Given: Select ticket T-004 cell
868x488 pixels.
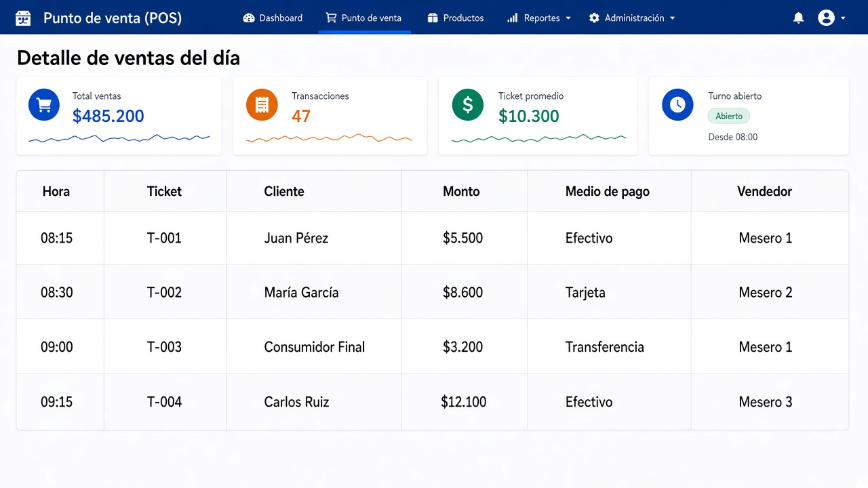Looking at the screenshot, I should 165,402.
